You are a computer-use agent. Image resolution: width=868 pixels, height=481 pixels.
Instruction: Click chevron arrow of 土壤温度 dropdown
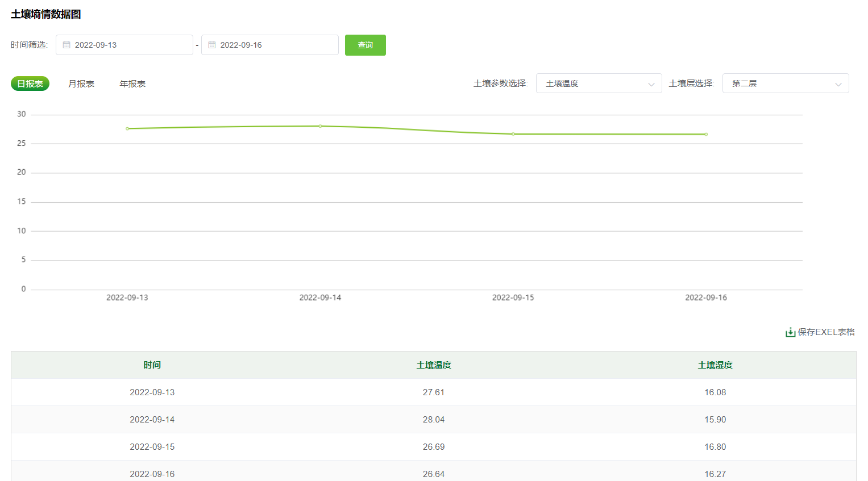(x=651, y=84)
